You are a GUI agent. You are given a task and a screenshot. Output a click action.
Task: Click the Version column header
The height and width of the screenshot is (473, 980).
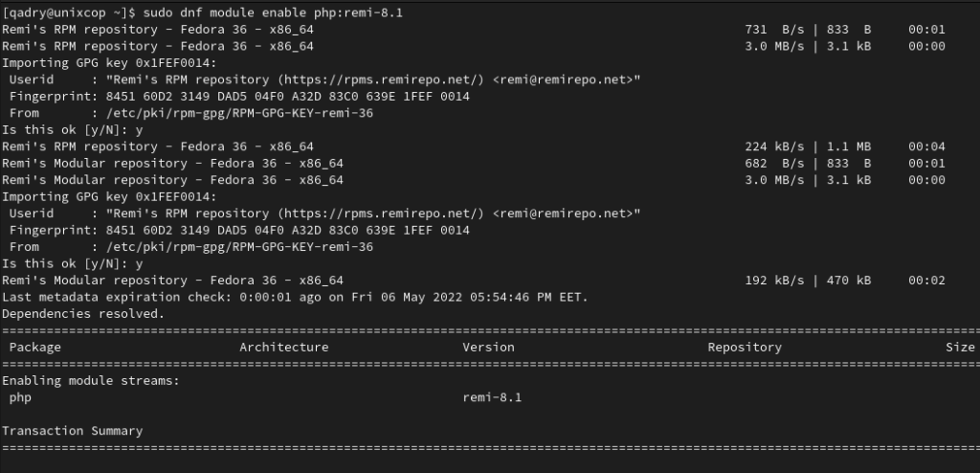tap(489, 348)
